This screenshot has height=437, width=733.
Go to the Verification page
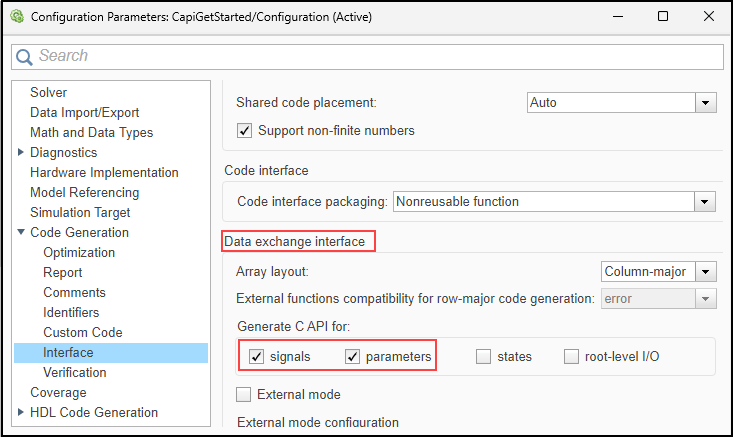(x=74, y=373)
